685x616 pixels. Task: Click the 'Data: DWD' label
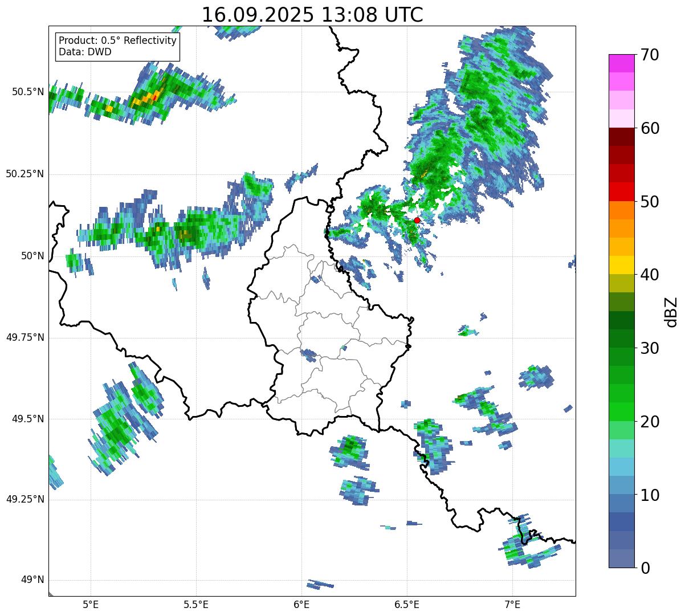click(85, 52)
